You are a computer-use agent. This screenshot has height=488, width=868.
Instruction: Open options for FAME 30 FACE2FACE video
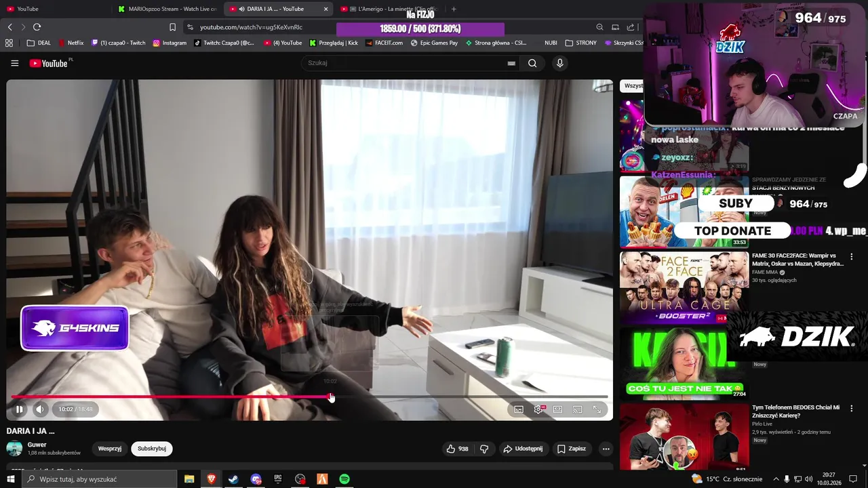point(852,257)
